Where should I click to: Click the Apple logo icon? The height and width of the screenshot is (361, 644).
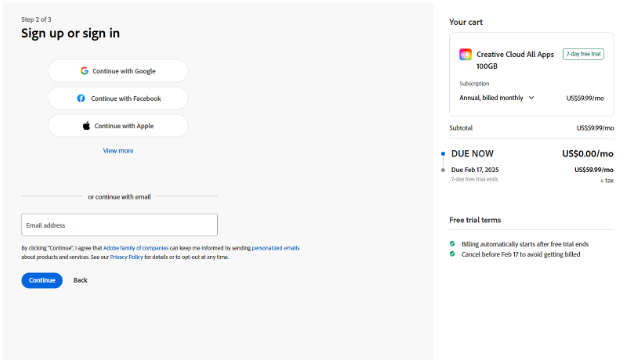click(86, 126)
